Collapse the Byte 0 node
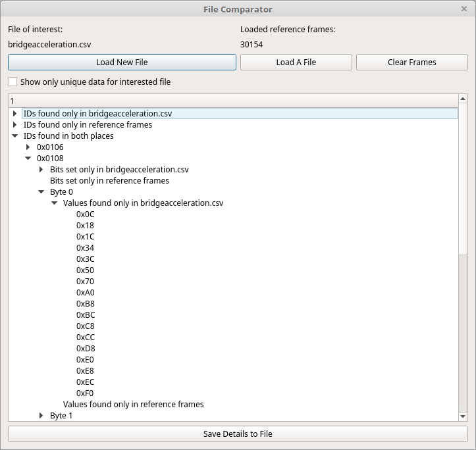This screenshot has height=450, width=476. pos(41,192)
